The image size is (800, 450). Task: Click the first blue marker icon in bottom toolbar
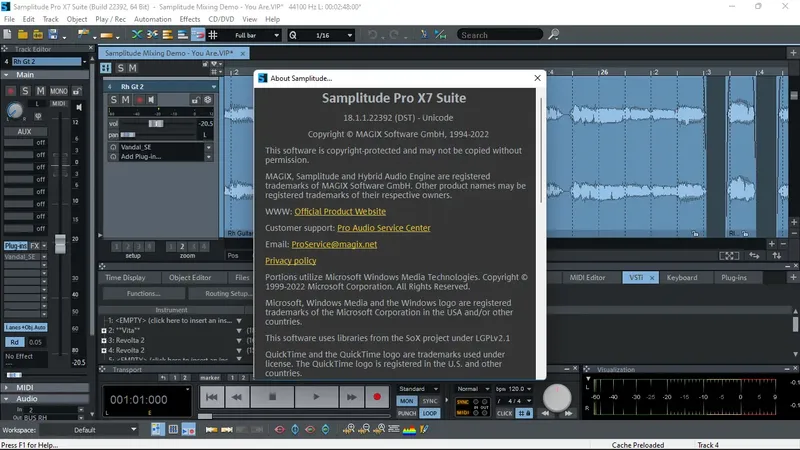(x=295, y=430)
